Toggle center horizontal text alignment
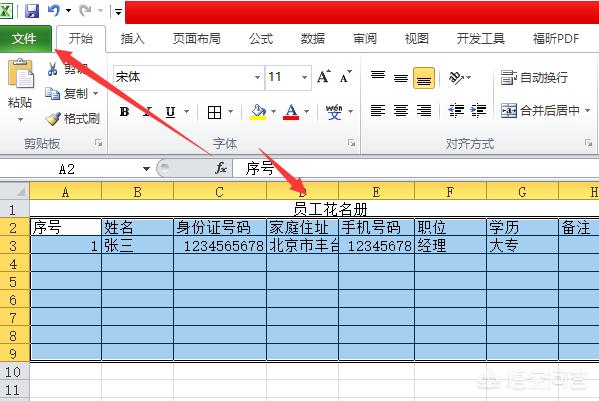This screenshot has width=599, height=401. pyautogui.click(x=401, y=111)
